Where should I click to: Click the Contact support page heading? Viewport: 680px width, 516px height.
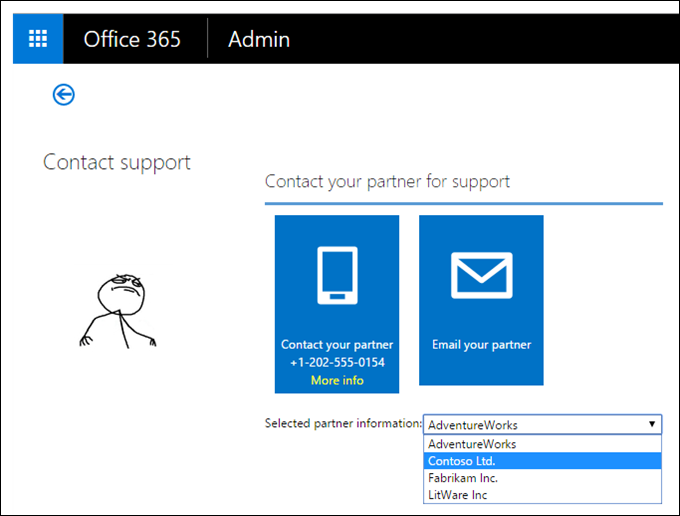[x=117, y=162]
